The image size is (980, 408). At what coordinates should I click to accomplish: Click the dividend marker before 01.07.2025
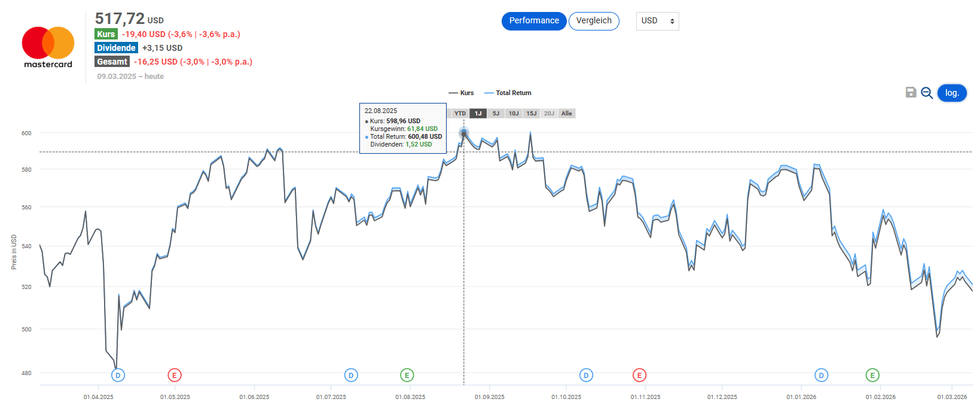(x=351, y=375)
